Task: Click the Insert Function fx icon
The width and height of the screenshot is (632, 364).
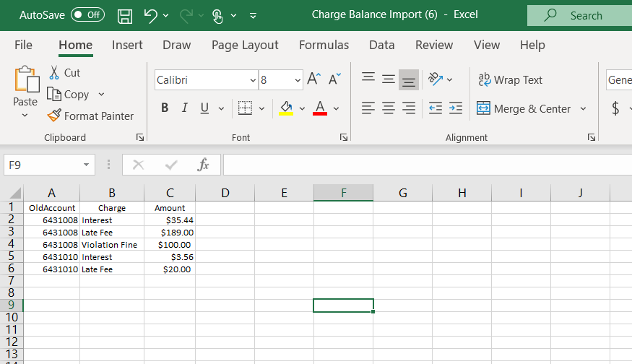Action: (x=204, y=165)
